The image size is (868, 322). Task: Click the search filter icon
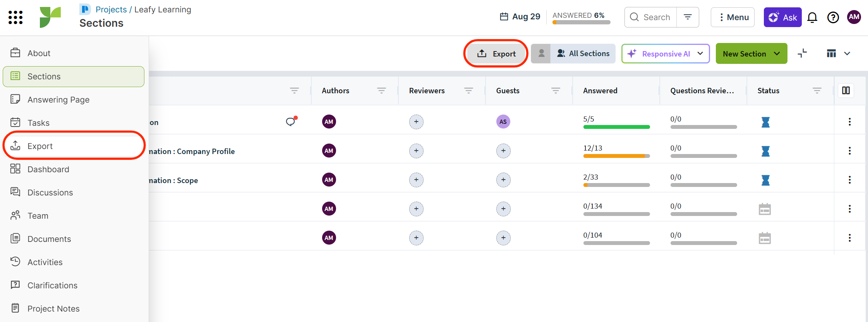tap(688, 17)
